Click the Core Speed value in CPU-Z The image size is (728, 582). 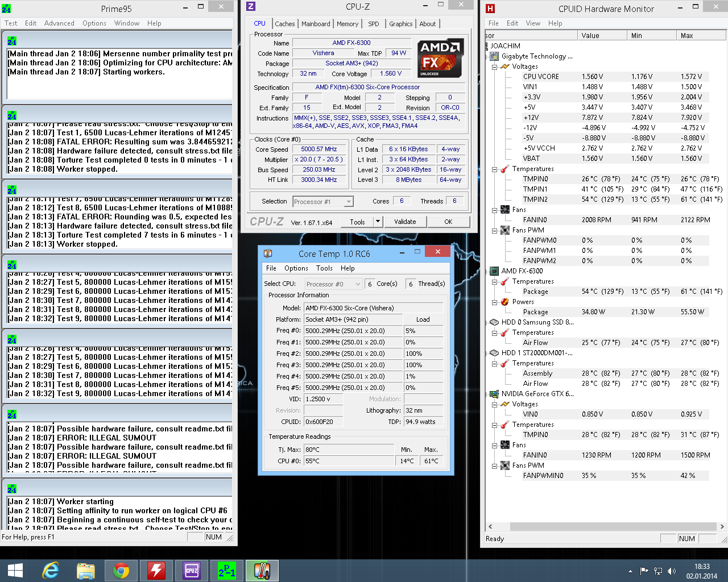click(x=319, y=149)
